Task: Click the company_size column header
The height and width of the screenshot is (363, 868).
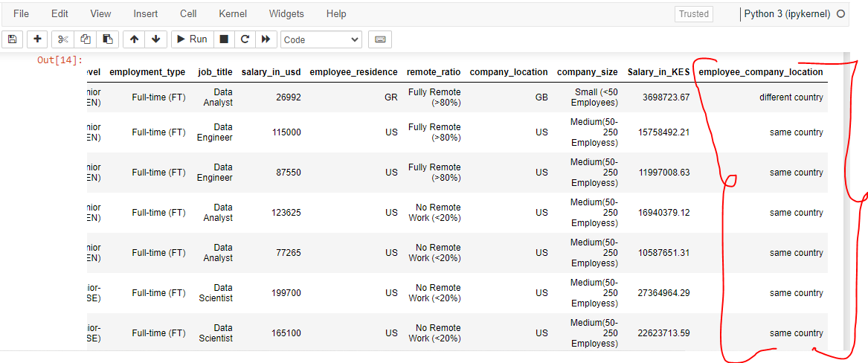Action: [x=588, y=72]
